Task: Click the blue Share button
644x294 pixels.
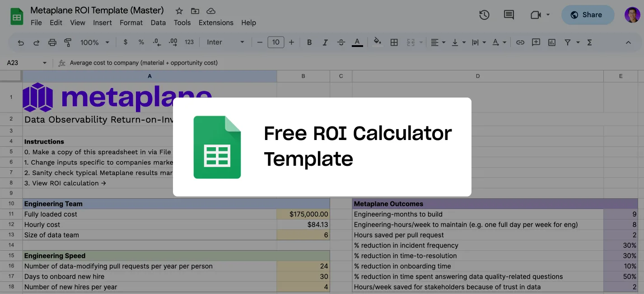Action: coord(588,15)
